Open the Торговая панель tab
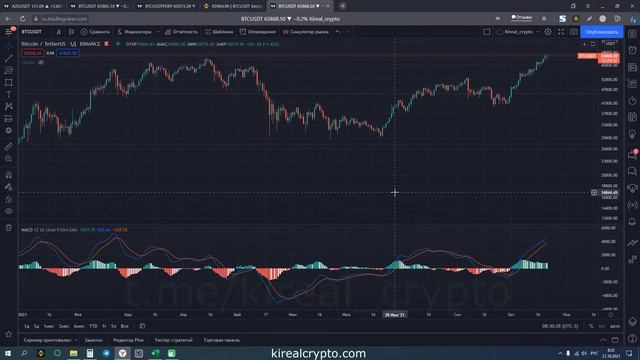The image size is (640, 360). (222, 340)
